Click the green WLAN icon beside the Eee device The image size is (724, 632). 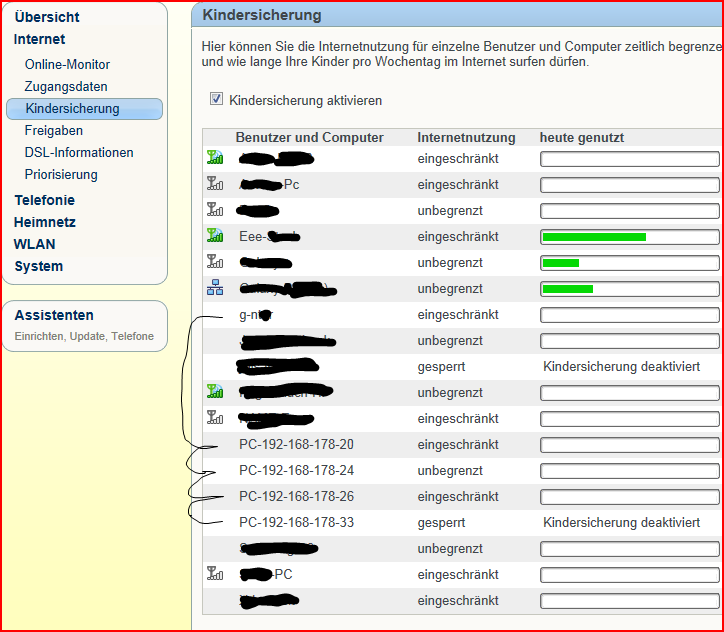pyautogui.click(x=215, y=236)
